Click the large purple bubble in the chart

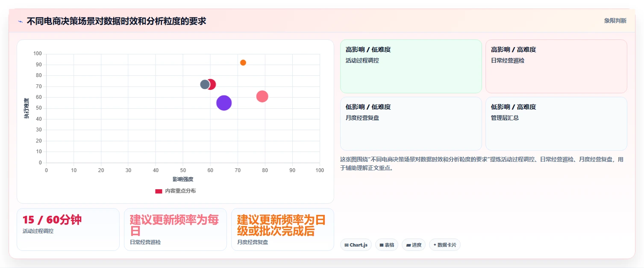click(x=224, y=103)
